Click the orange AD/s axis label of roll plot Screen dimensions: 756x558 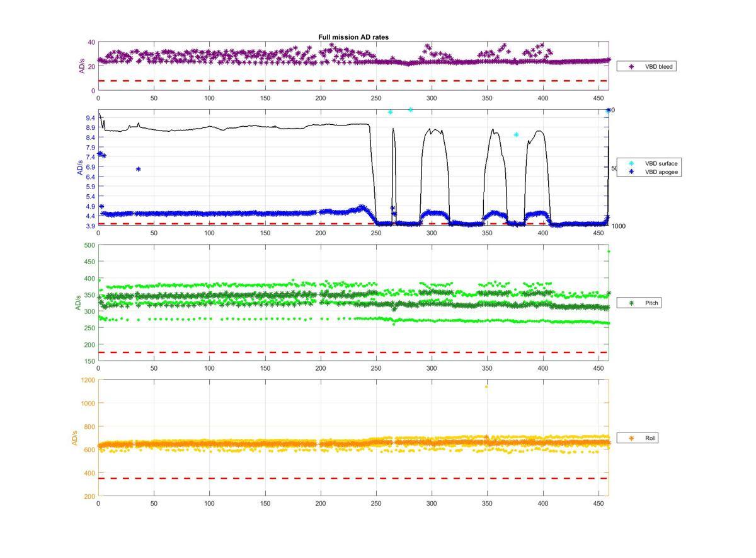[x=74, y=438]
